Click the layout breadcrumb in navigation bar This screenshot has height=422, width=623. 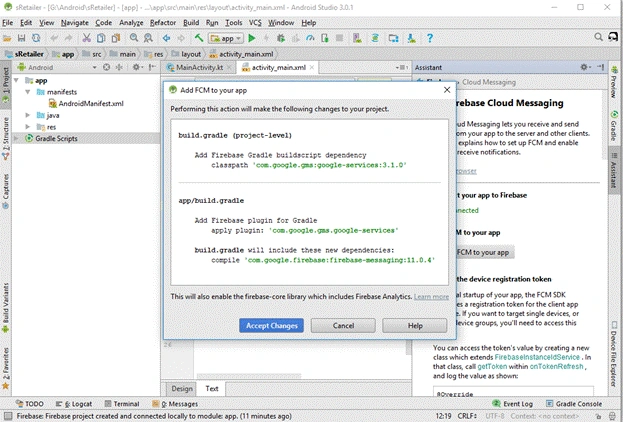click(186, 54)
